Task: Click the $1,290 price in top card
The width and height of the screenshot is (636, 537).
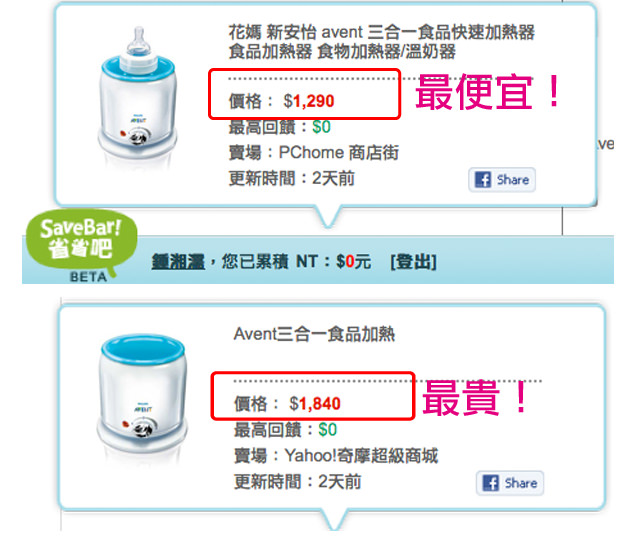Action: tap(309, 101)
